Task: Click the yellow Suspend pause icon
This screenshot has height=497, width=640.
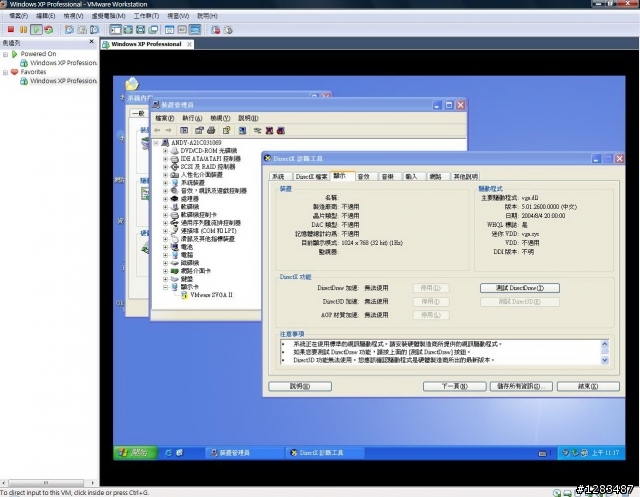Action: (x=24, y=29)
